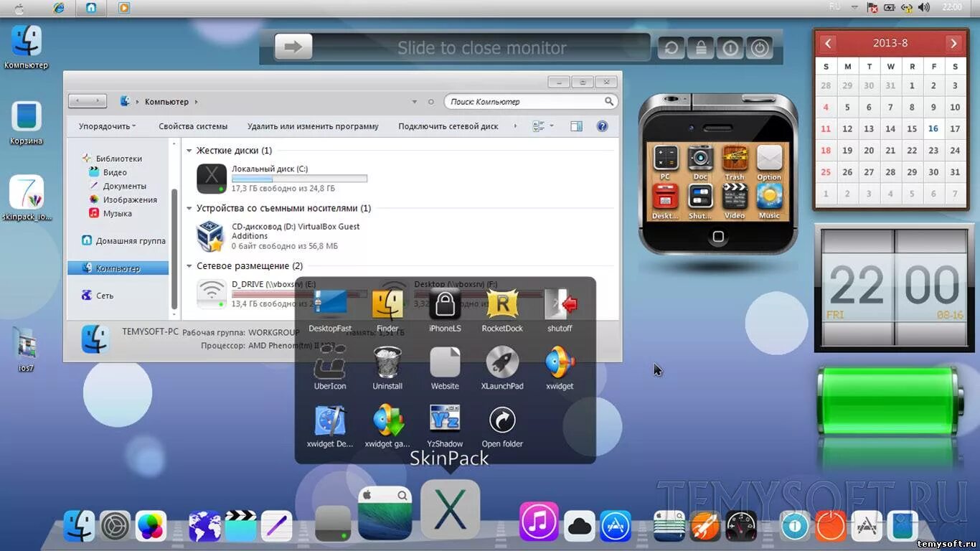Open the colorful Photos dock icon
The image size is (980, 551).
tap(151, 527)
